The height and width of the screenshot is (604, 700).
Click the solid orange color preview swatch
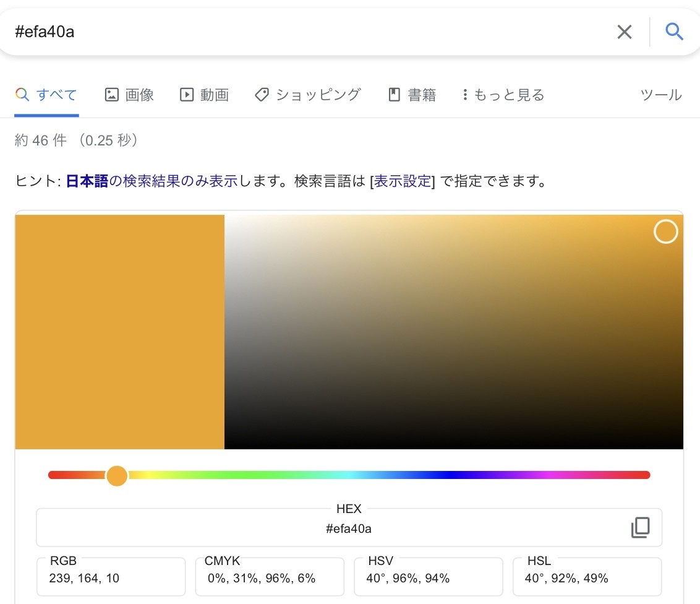point(120,332)
